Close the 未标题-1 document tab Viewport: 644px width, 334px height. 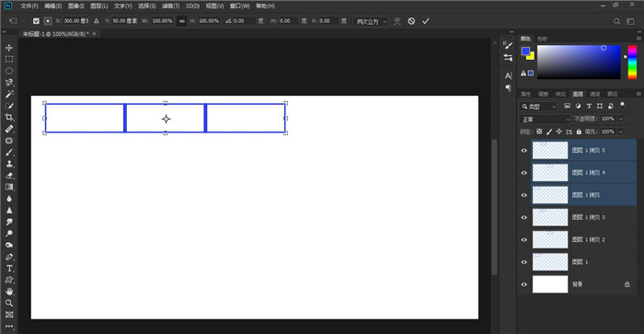point(94,34)
